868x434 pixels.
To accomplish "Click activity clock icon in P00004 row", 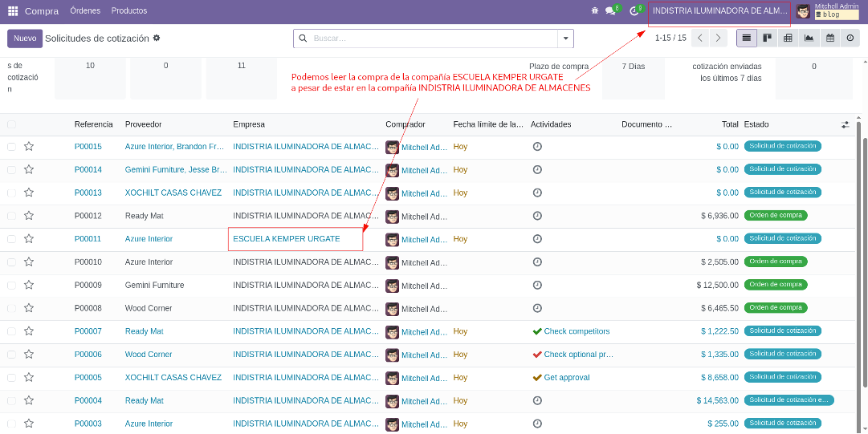I will 537,400.
